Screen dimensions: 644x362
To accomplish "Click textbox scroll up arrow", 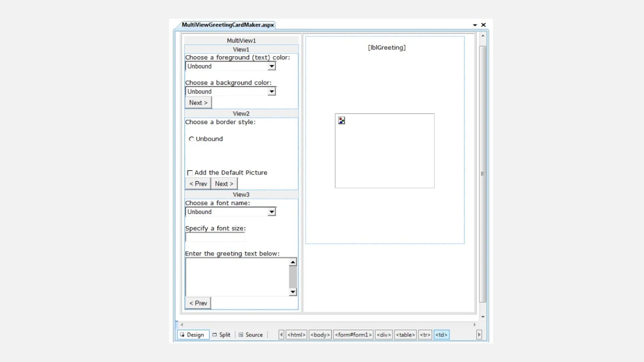I will click(293, 262).
